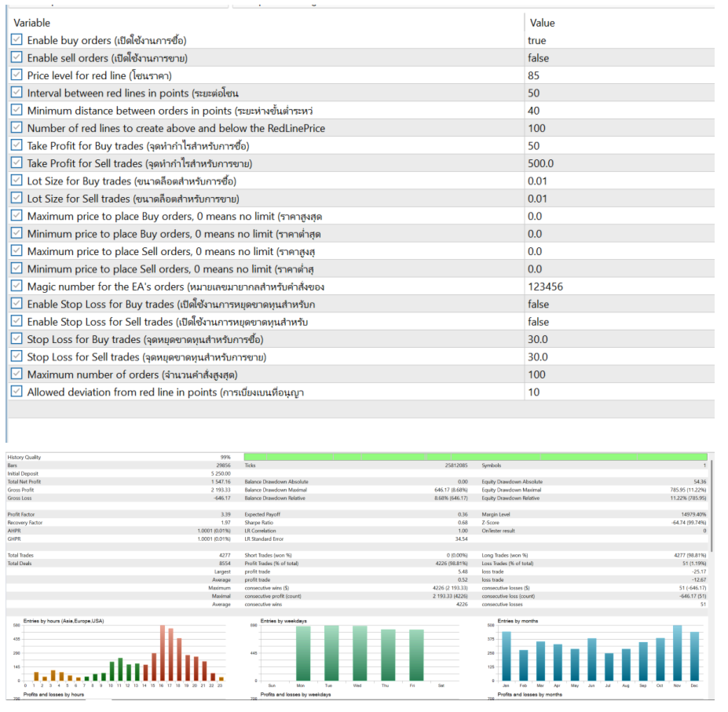Select the 'Number of red lines to create' row label
Viewport: 728px width, 712px height.
(176, 129)
